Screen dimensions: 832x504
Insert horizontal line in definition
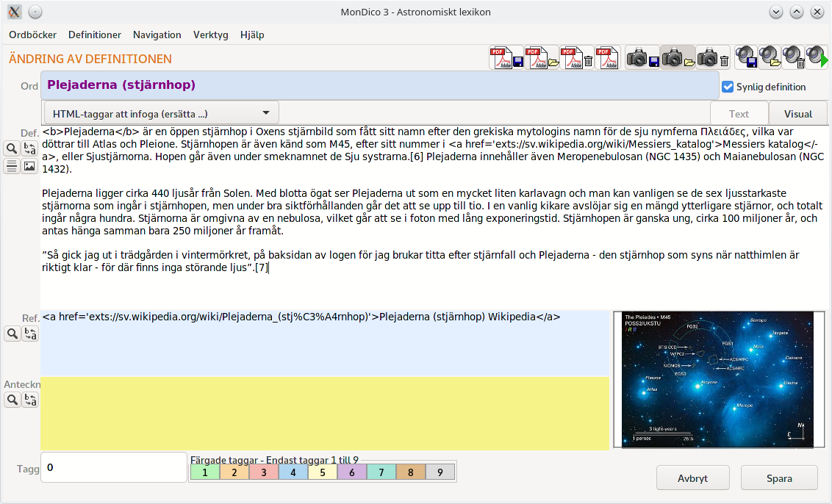point(12,166)
